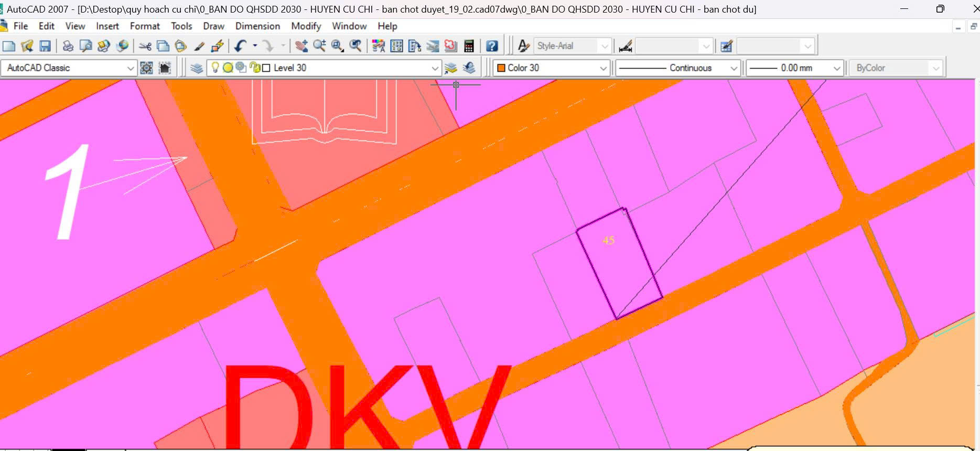This screenshot has width=980, height=451.
Task: Open the dimension style dropdown list
Action: tap(706, 46)
